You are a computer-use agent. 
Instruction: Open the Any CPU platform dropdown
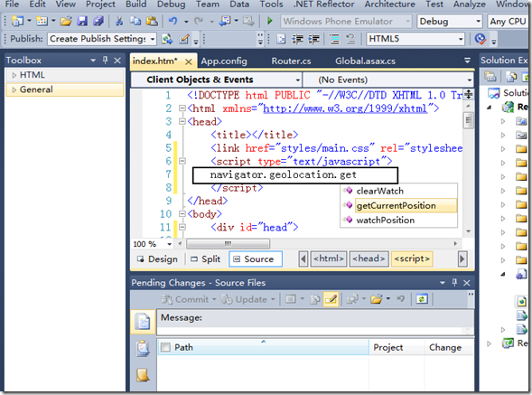[508, 22]
